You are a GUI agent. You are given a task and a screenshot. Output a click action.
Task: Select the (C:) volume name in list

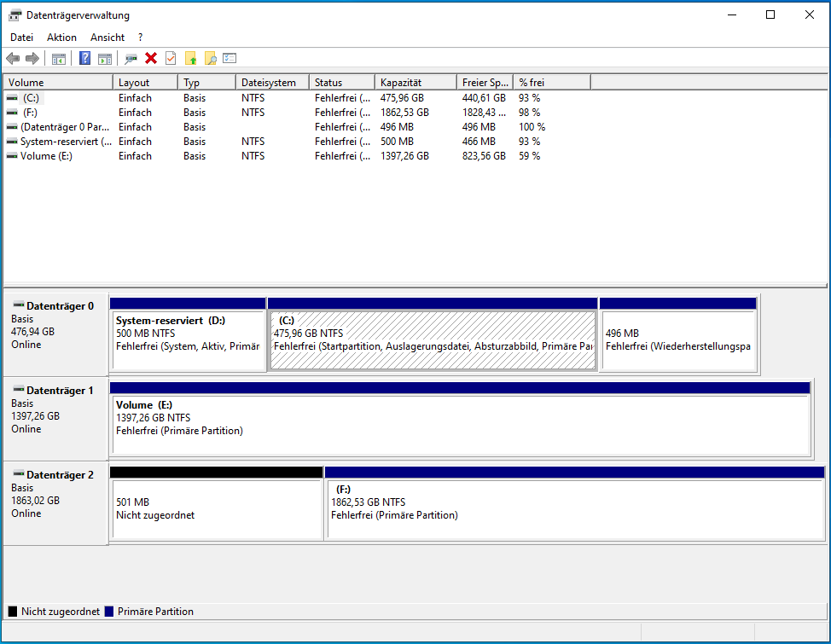point(31,98)
